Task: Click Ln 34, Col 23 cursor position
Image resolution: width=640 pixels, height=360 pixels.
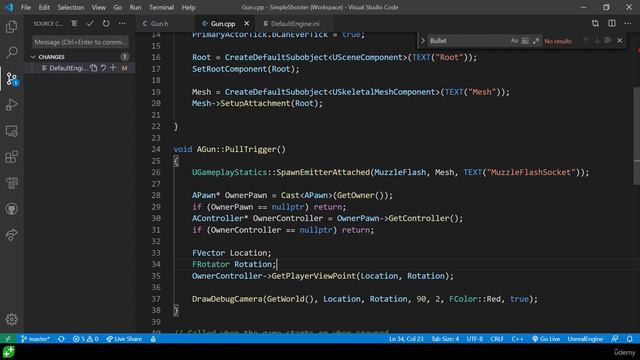Action: pyautogui.click(x=406, y=339)
